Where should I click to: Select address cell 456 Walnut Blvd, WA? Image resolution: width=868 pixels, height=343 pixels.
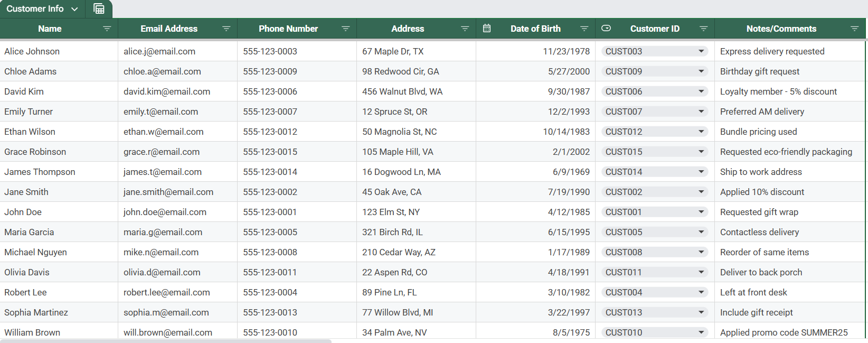point(417,91)
